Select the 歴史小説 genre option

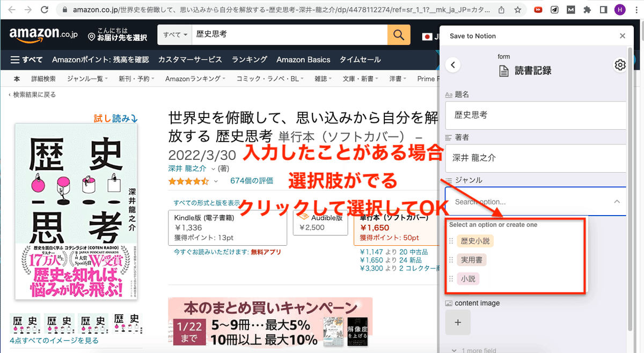(x=475, y=241)
